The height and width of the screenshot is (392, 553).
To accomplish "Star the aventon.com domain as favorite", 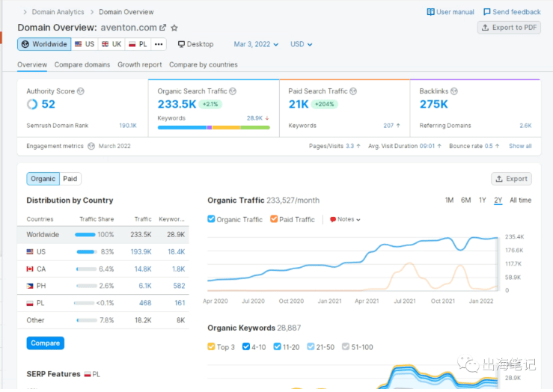I will tap(174, 28).
